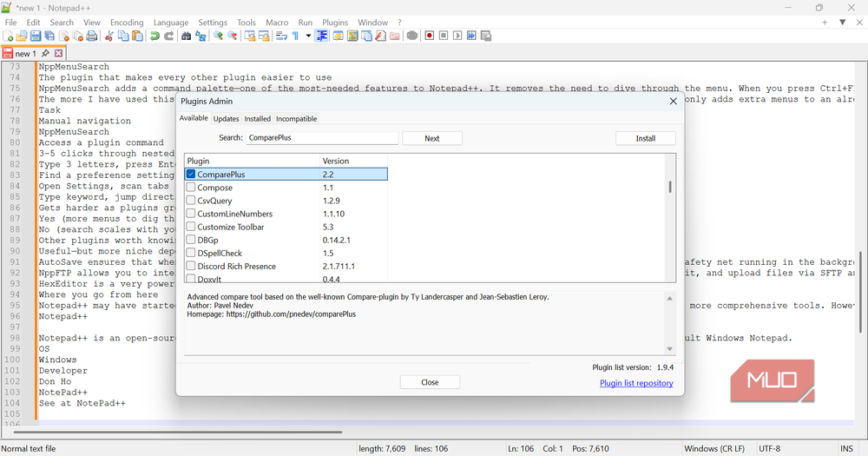Uncheck the ComparePlus plugin checkbox
Image resolution: width=868 pixels, height=456 pixels.
[x=191, y=174]
